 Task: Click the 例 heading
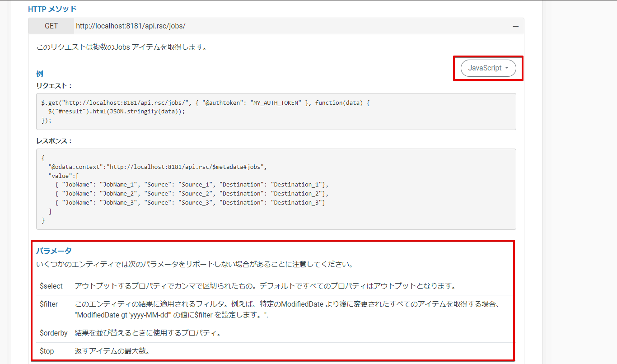click(40, 74)
